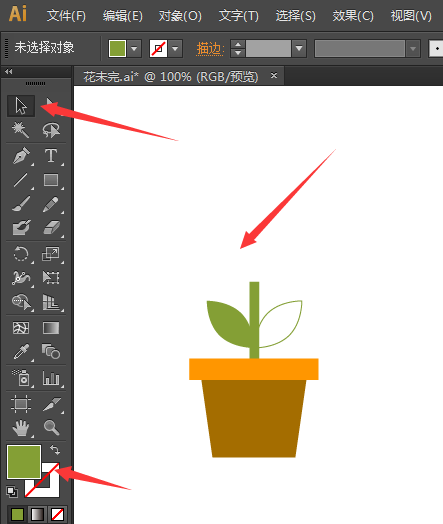Click the brown flower pot shape
This screenshot has height=524, width=443.
254,418
